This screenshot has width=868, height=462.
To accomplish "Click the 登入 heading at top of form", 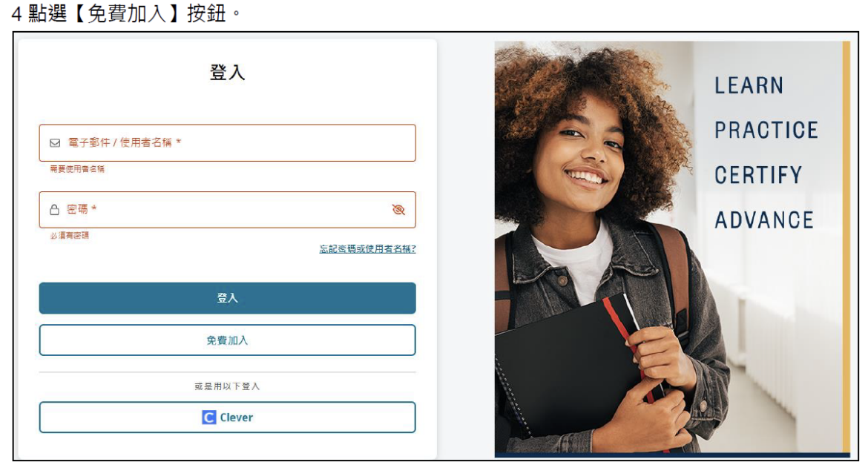I will tap(228, 73).
